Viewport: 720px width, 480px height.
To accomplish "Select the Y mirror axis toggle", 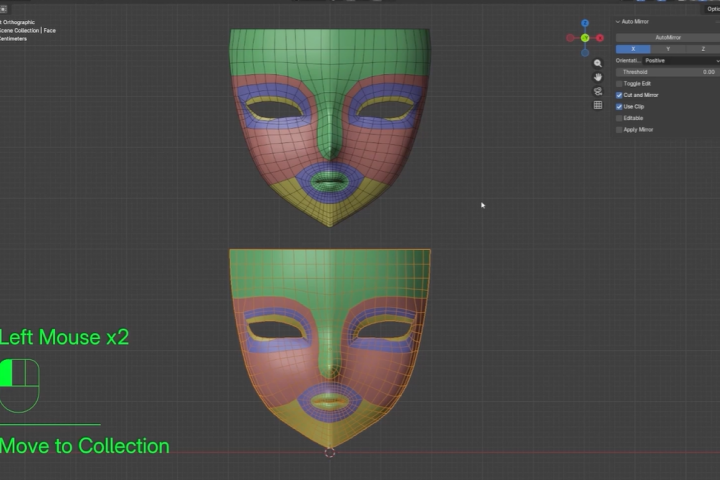I will click(668, 49).
